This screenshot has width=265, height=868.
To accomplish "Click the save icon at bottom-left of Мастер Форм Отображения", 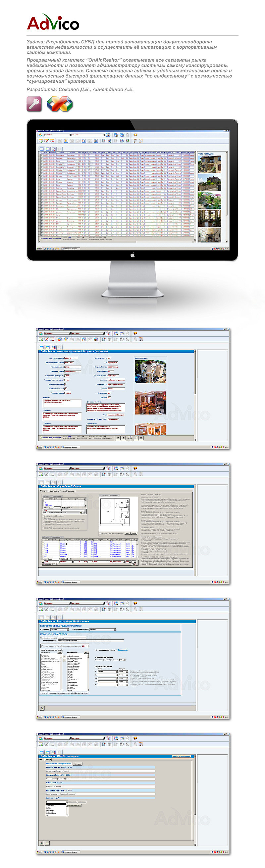I will pos(42,708).
